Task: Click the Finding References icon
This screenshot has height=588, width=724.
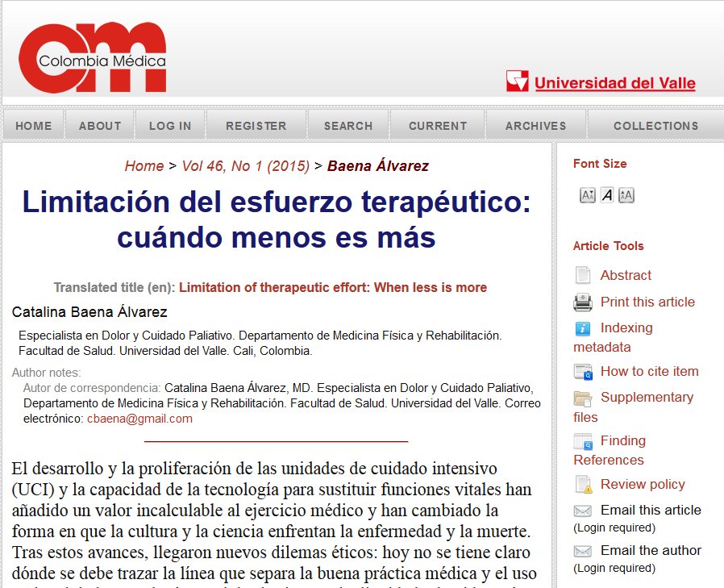Action: click(583, 441)
